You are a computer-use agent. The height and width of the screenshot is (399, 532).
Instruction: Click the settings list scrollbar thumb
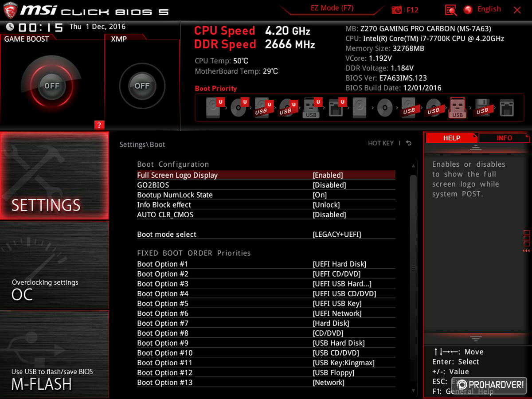click(x=413, y=268)
